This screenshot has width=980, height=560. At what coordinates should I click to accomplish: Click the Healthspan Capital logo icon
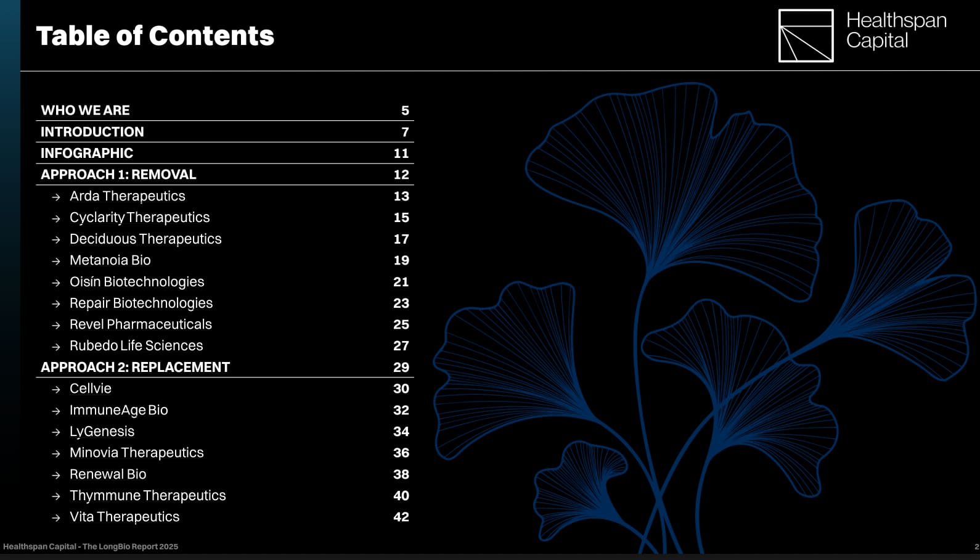[x=806, y=36]
